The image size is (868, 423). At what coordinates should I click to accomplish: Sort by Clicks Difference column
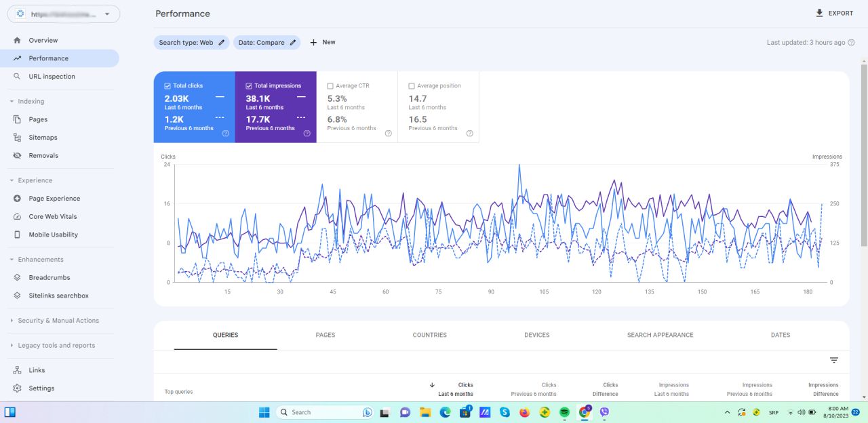[x=606, y=389]
